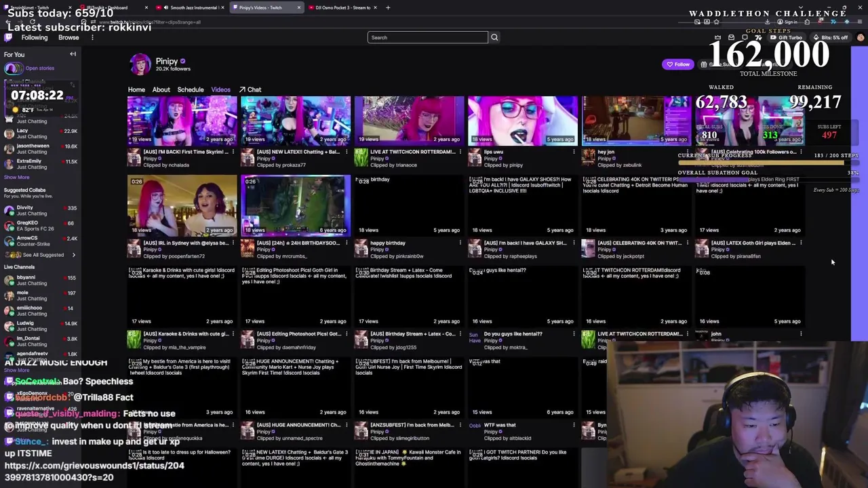Open the Chat popout tab
This screenshot has height=488, width=868.
251,89
